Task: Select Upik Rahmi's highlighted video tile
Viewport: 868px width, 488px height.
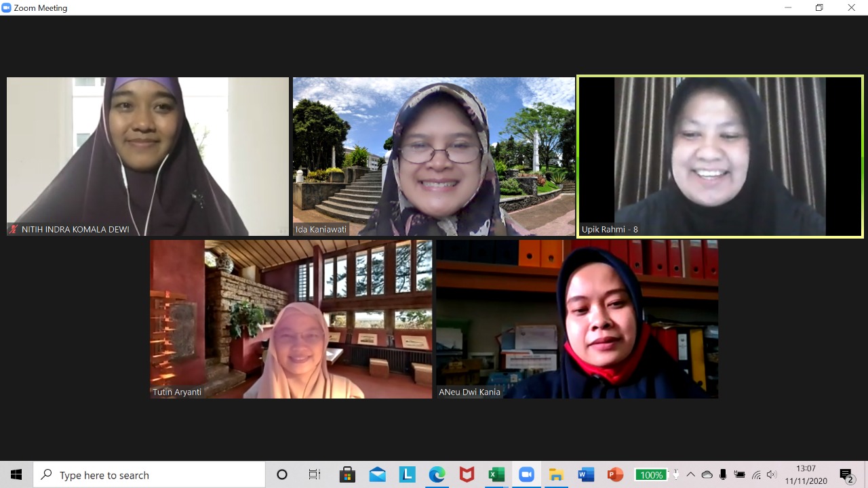Action: tap(720, 157)
